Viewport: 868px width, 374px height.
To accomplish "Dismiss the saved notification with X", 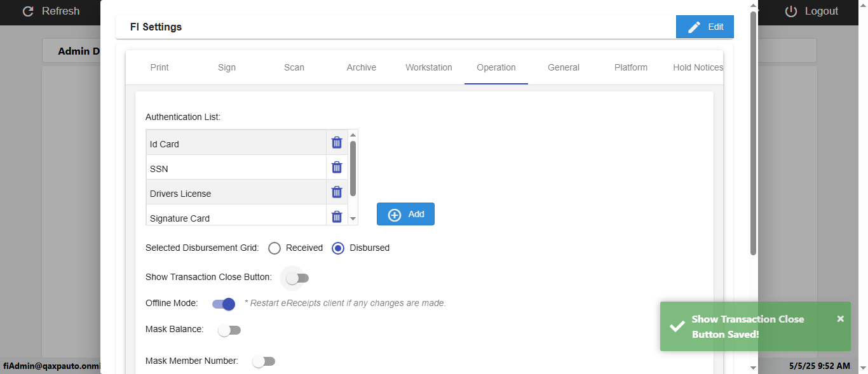I will (x=840, y=319).
